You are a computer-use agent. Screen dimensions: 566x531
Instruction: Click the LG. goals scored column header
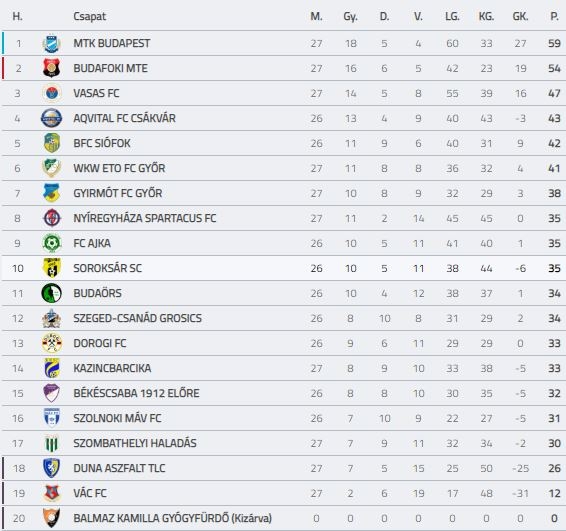452,16
